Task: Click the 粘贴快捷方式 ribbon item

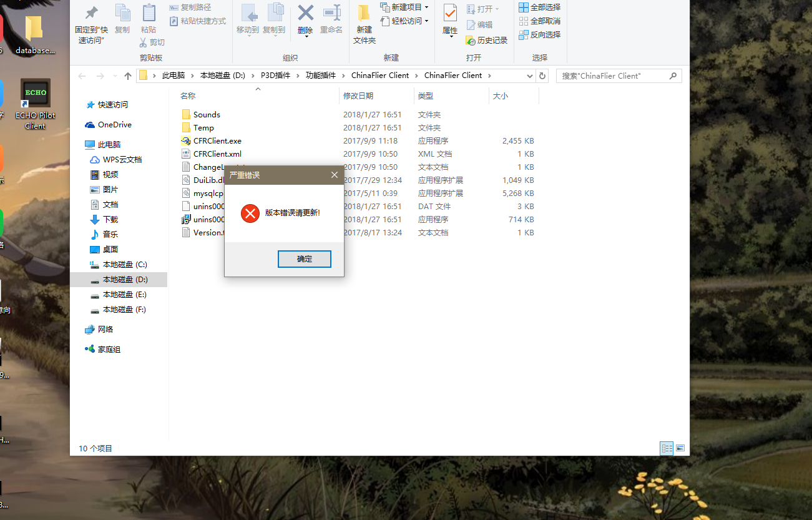Action: tap(197, 21)
